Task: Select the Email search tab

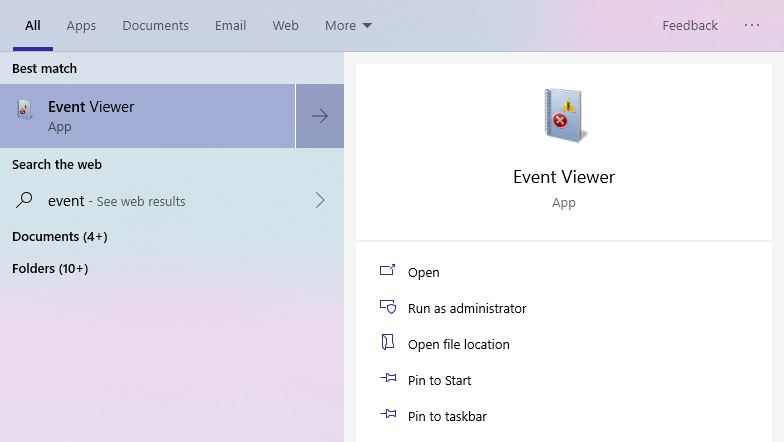Action: (230, 26)
